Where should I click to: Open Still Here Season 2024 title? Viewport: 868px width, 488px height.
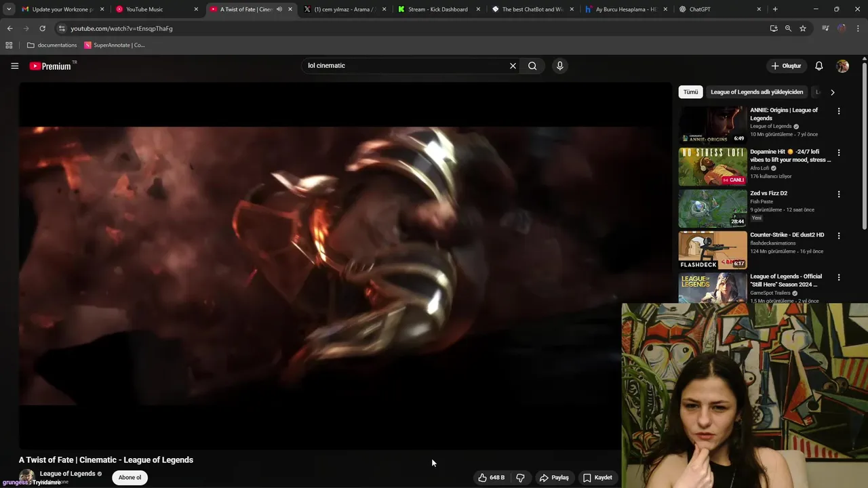787,281
